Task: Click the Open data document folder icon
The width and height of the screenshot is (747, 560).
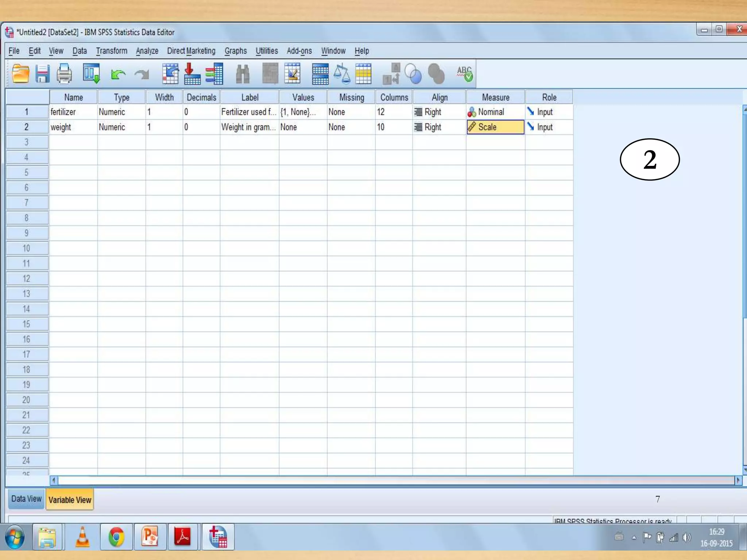Action: pyautogui.click(x=20, y=74)
